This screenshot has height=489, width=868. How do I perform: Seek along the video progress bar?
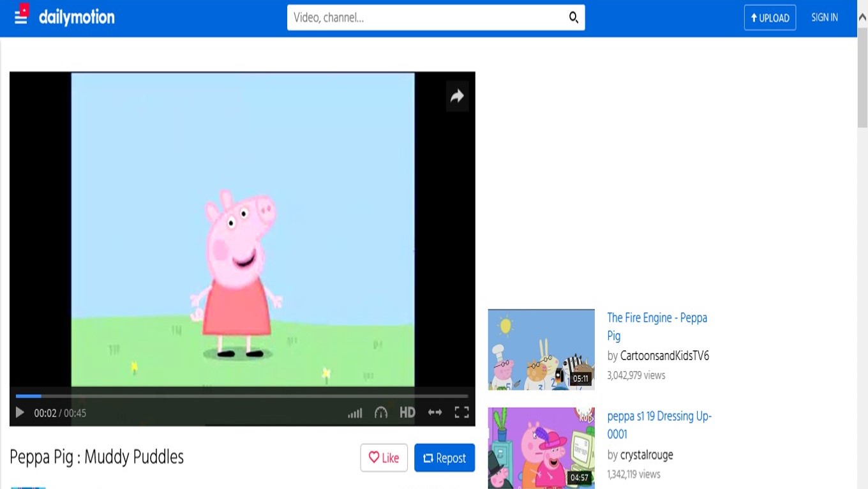242,396
